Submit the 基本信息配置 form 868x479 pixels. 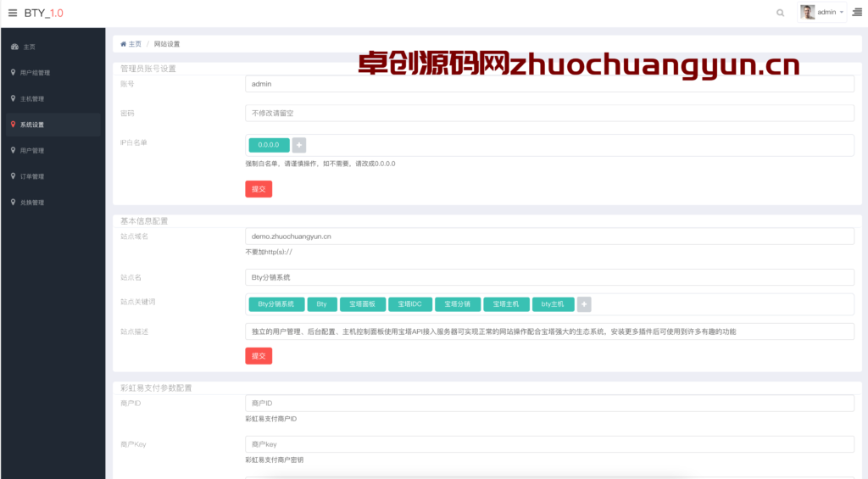point(259,355)
